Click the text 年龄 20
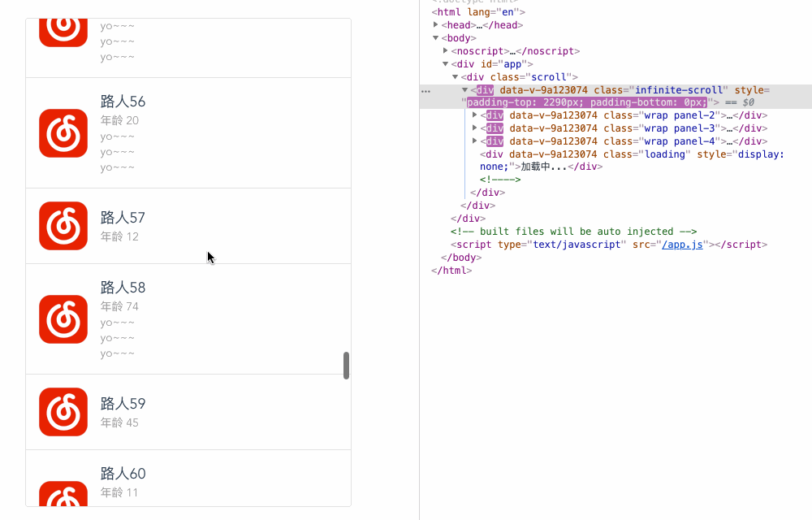 (119, 121)
